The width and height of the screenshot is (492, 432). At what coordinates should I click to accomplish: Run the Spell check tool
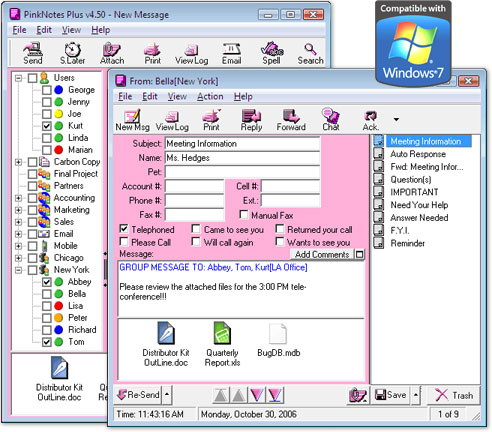[271, 53]
